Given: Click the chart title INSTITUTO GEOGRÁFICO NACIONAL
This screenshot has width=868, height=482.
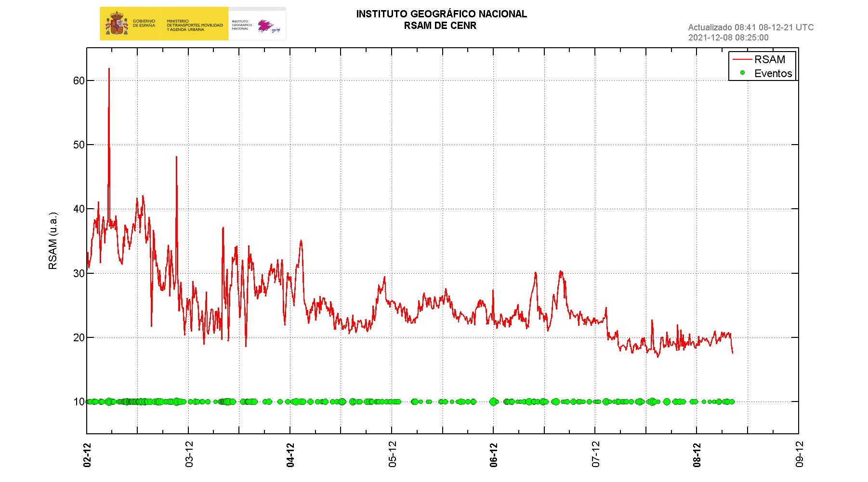Looking at the screenshot, I should 441,14.
